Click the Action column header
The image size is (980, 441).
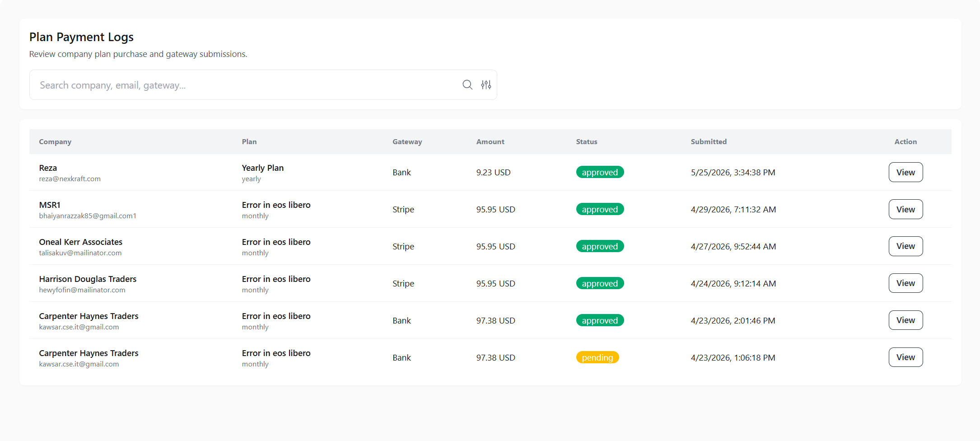[905, 142]
